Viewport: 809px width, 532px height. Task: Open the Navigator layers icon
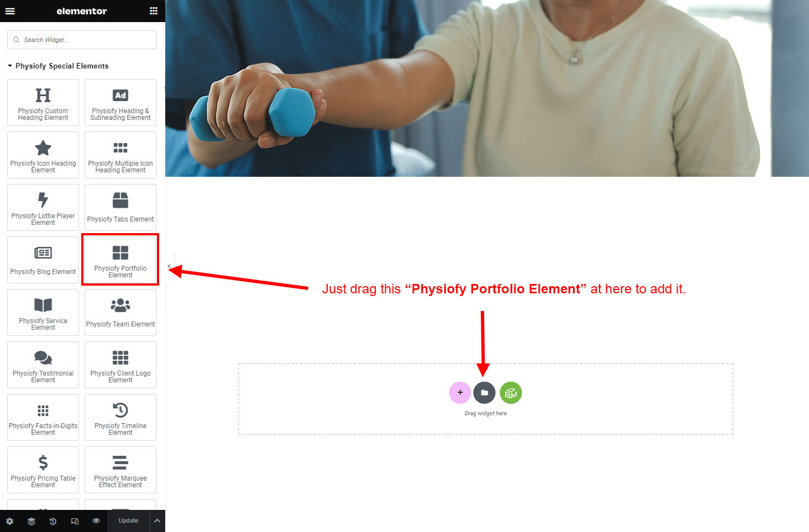[x=31, y=521]
